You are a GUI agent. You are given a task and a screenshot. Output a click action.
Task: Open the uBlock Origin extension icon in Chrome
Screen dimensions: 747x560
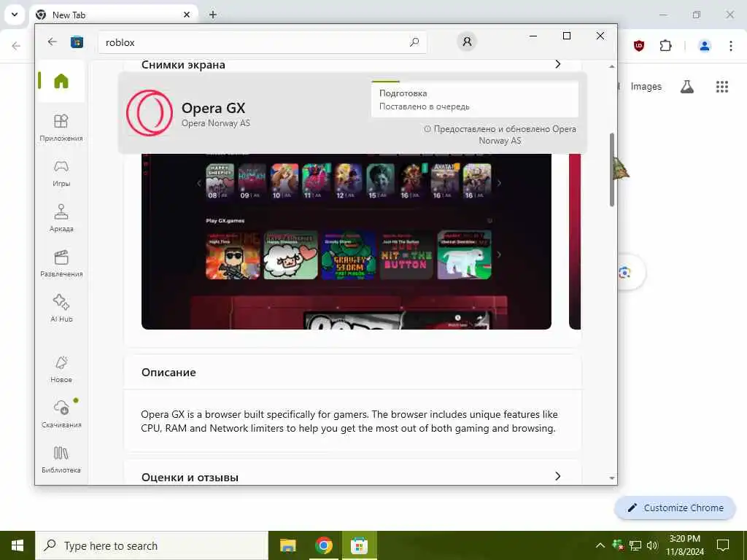tap(639, 46)
